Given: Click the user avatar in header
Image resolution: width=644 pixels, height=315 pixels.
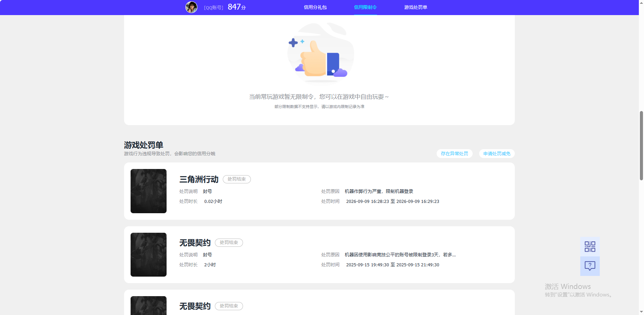Looking at the screenshot, I should 191,7.
